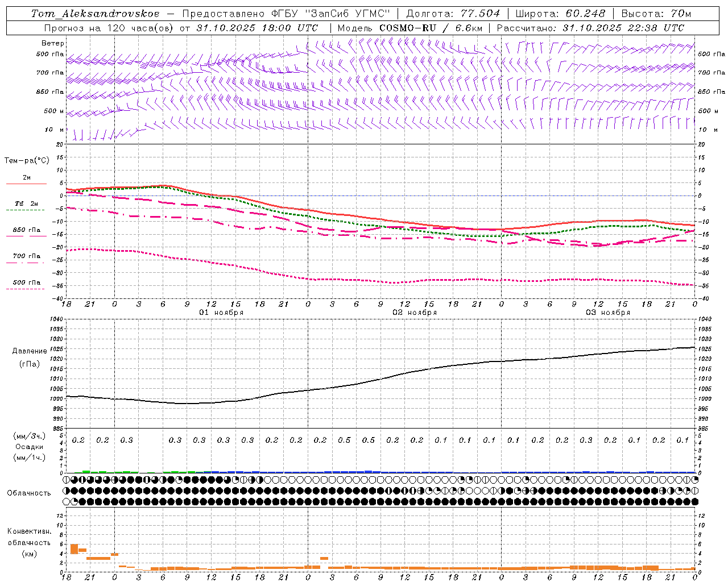The height and width of the screenshot is (582, 728).
Task: Click the Ветер wind panel label
Action: coord(53,43)
